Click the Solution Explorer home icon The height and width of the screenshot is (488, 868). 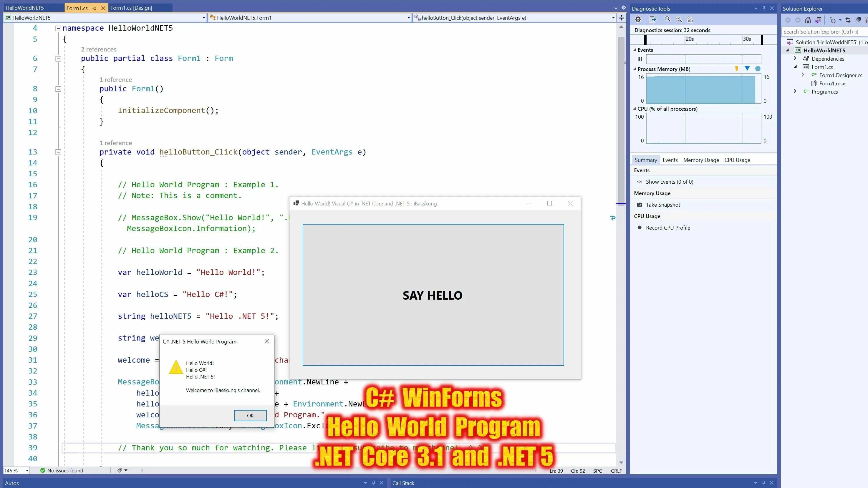tap(808, 20)
